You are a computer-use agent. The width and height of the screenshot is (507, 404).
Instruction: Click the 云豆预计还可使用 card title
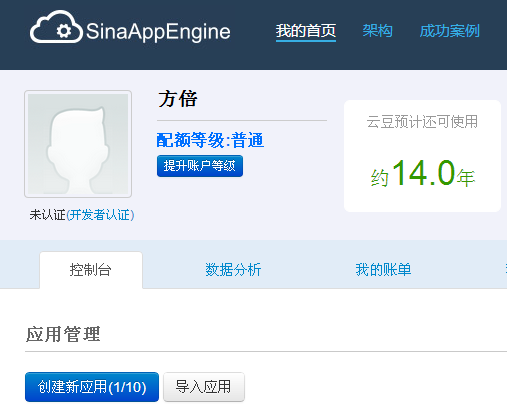point(422,122)
